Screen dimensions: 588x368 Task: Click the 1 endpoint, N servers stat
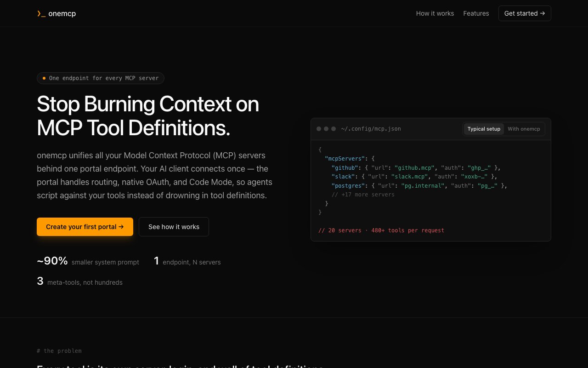pos(187,261)
